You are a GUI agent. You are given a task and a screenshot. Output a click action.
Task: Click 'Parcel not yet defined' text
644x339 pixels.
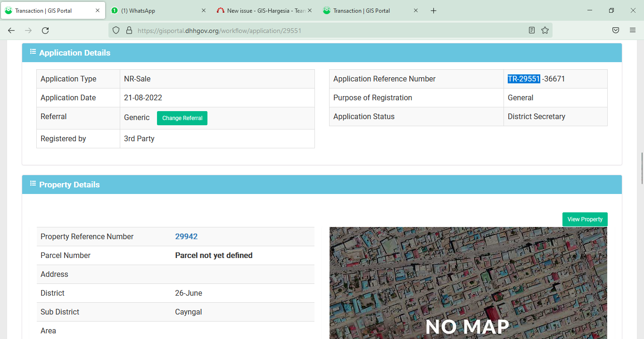(x=214, y=255)
